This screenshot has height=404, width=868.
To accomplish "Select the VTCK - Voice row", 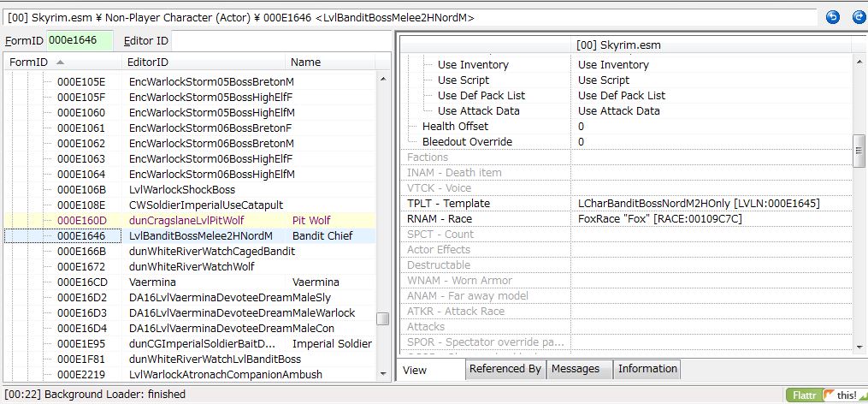I will click(625, 187).
